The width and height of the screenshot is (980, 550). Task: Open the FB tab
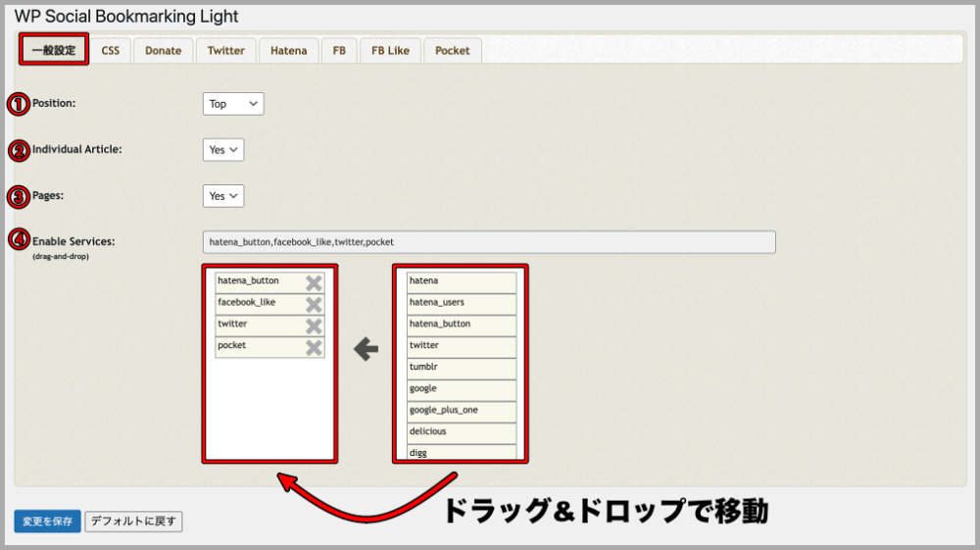point(339,51)
